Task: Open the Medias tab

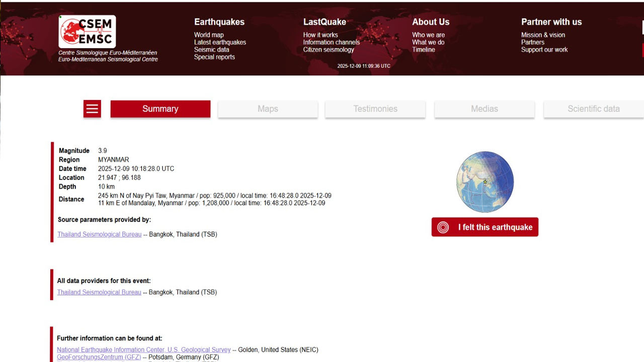Action: [x=485, y=109]
